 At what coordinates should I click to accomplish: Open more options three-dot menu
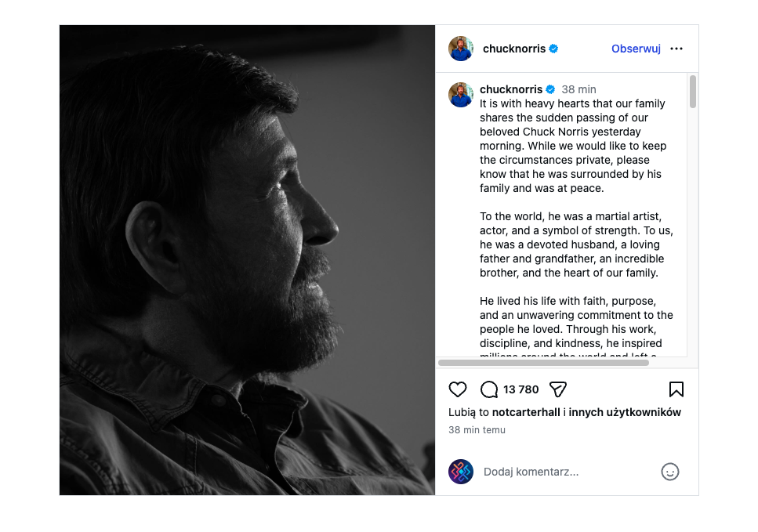tap(676, 49)
